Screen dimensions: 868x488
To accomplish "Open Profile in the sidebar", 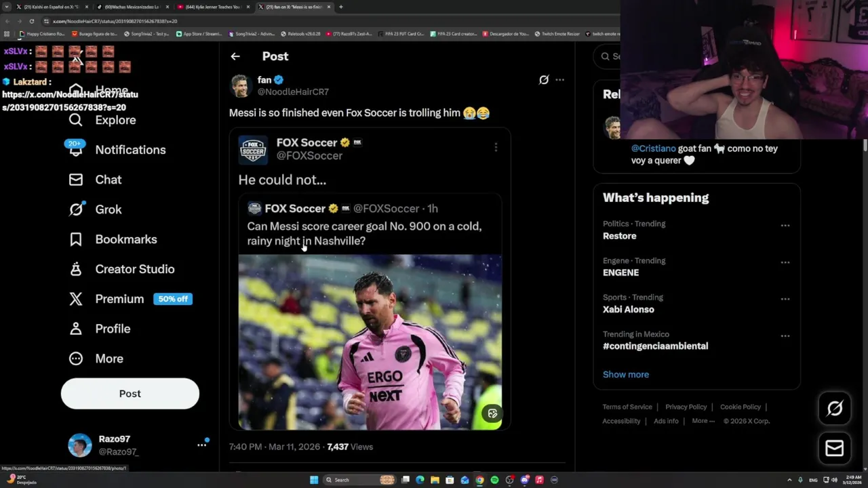I will [x=99, y=329].
